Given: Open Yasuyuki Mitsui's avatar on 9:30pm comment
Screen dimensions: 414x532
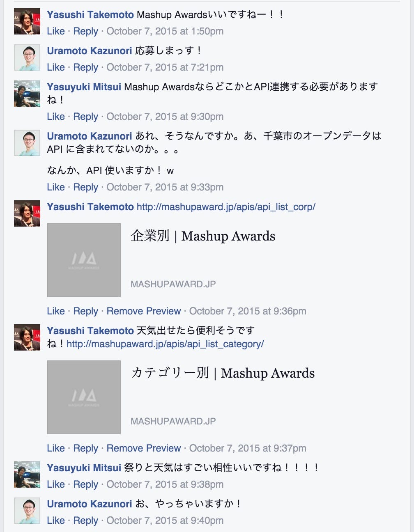Looking at the screenshot, I should [27, 94].
